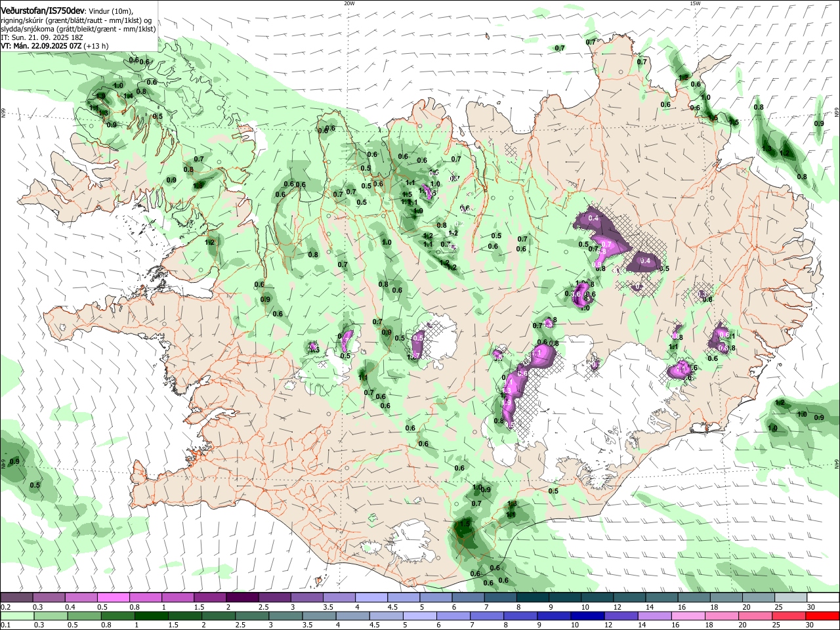840x630 pixels.
Task: Click the '(+13 h)' forecast offset text
Action: pos(96,46)
